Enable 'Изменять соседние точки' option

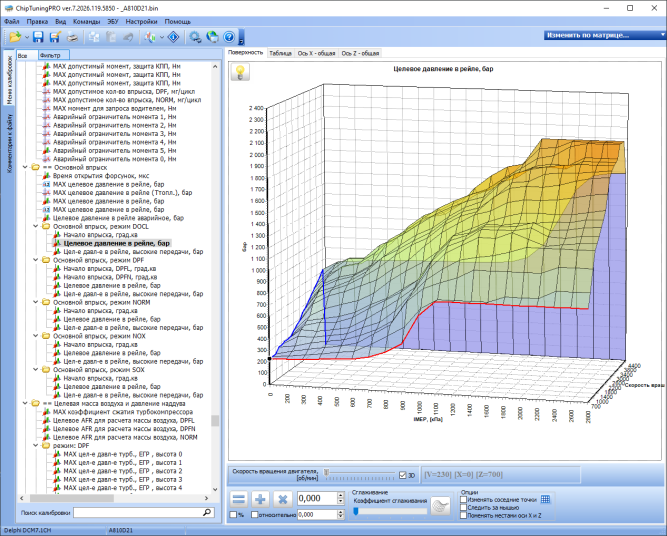(464, 500)
